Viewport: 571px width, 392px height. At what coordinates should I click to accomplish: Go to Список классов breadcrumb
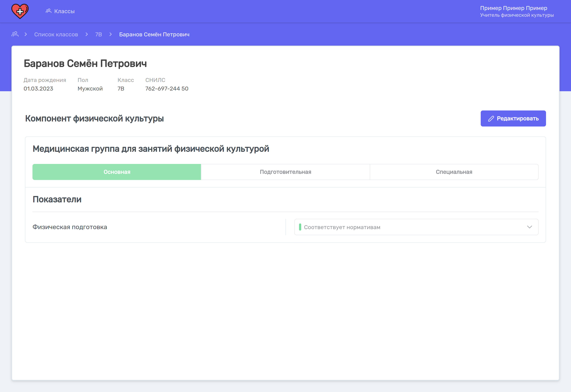coord(56,34)
